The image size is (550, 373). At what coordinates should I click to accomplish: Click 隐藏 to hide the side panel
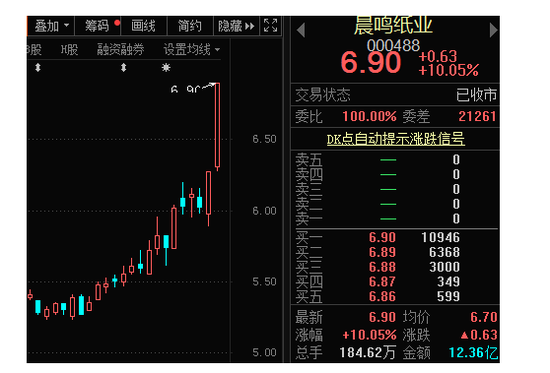[236, 26]
